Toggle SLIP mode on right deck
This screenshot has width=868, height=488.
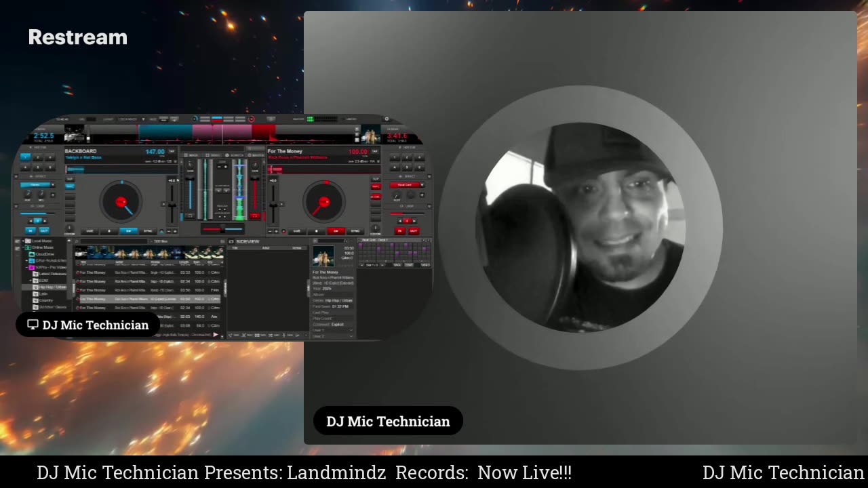coord(376,179)
